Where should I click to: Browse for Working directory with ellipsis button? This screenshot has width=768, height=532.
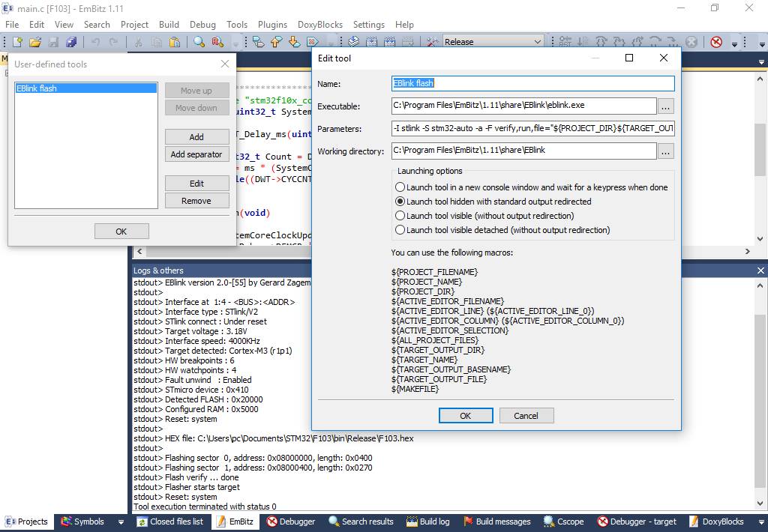[x=666, y=151]
